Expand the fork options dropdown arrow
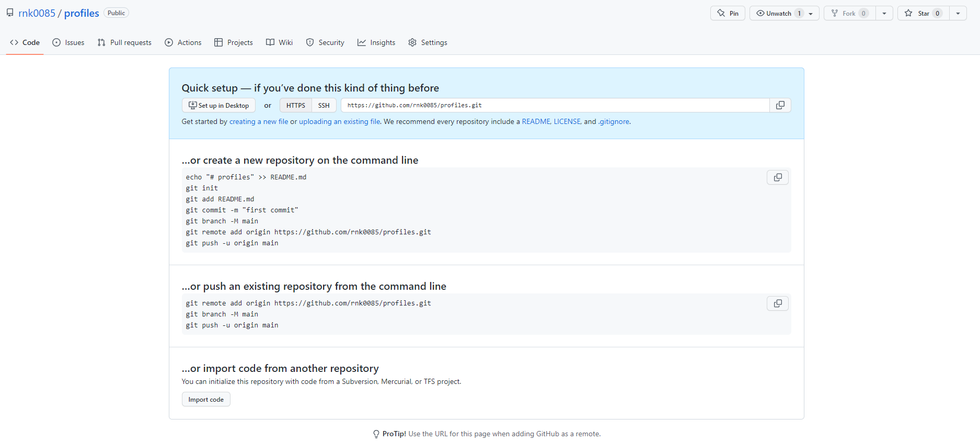This screenshot has width=980, height=442. (884, 13)
